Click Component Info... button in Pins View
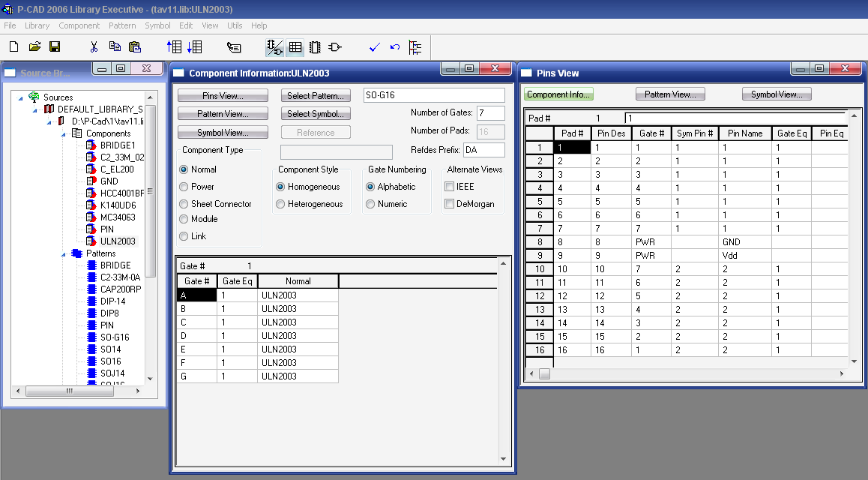868x480 pixels. point(558,94)
